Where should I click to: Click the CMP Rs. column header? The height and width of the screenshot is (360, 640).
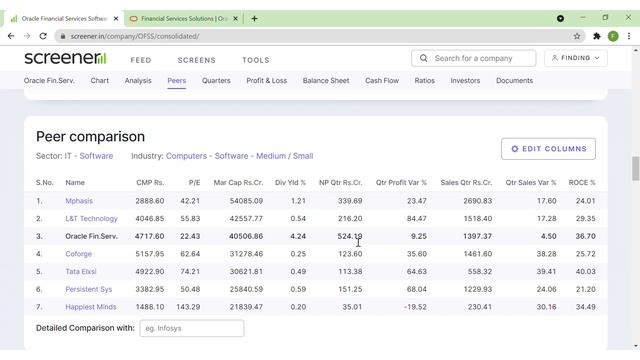[x=150, y=182]
